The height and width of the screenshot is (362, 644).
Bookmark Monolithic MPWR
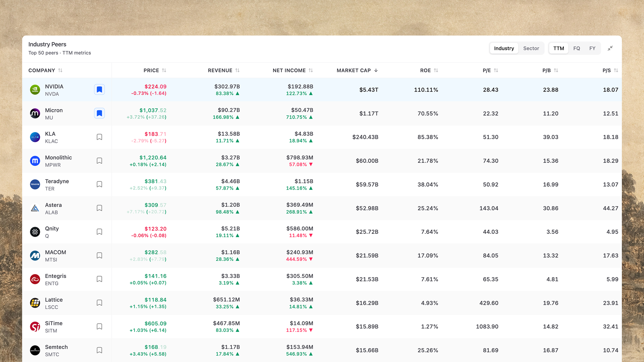[x=99, y=161]
